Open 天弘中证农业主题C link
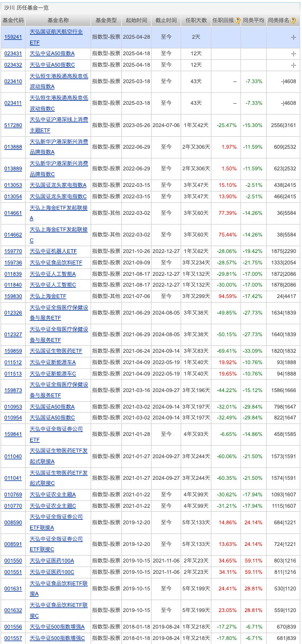Screen dimensions: 302x644 click(x=53, y=505)
